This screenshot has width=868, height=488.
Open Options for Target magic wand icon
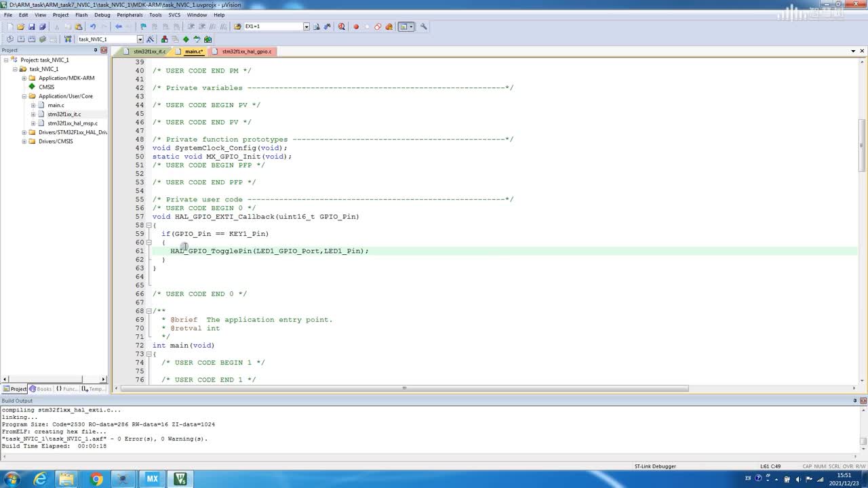151,39
